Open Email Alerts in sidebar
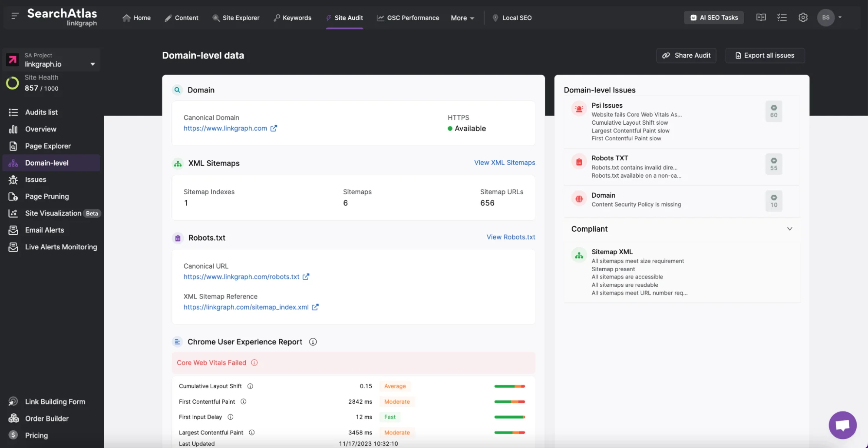 [51, 230]
